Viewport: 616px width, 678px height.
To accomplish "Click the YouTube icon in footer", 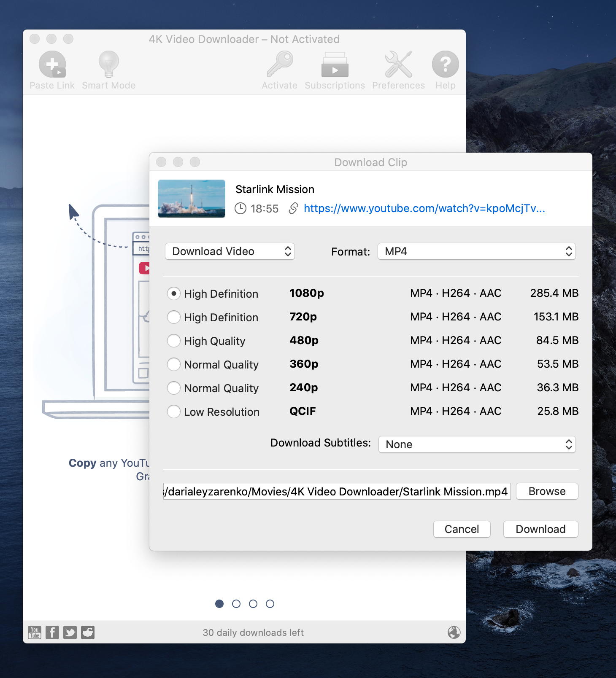I will (x=35, y=632).
